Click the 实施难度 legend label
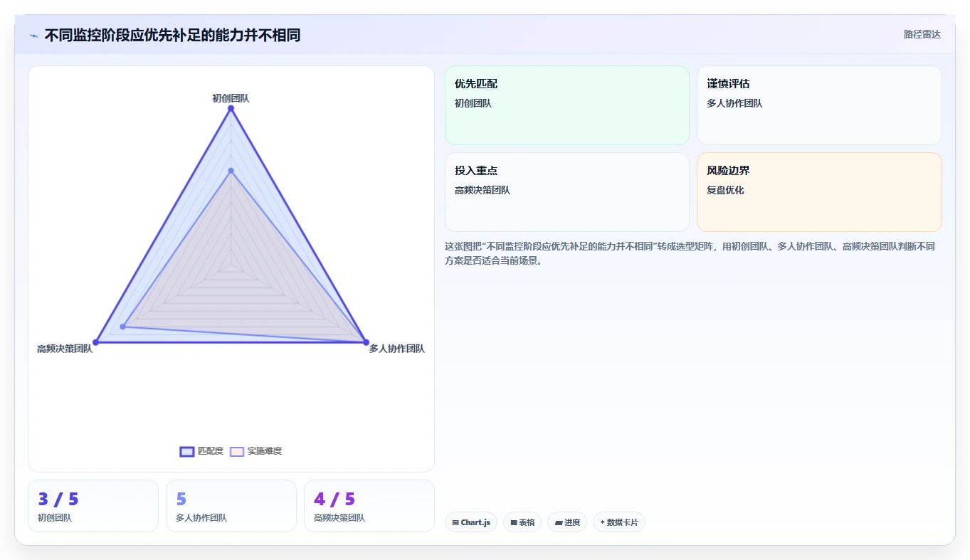The height and width of the screenshot is (560, 970). pyautogui.click(x=265, y=451)
